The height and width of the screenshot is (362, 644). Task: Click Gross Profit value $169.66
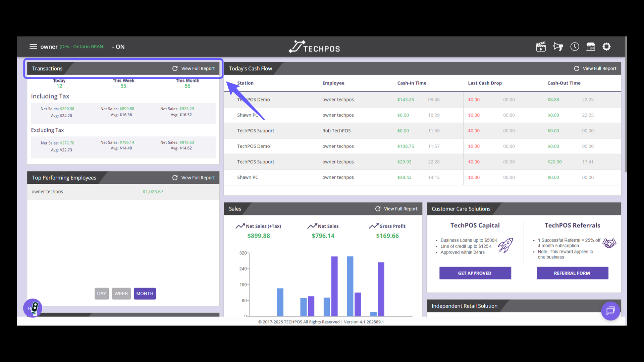click(x=387, y=236)
